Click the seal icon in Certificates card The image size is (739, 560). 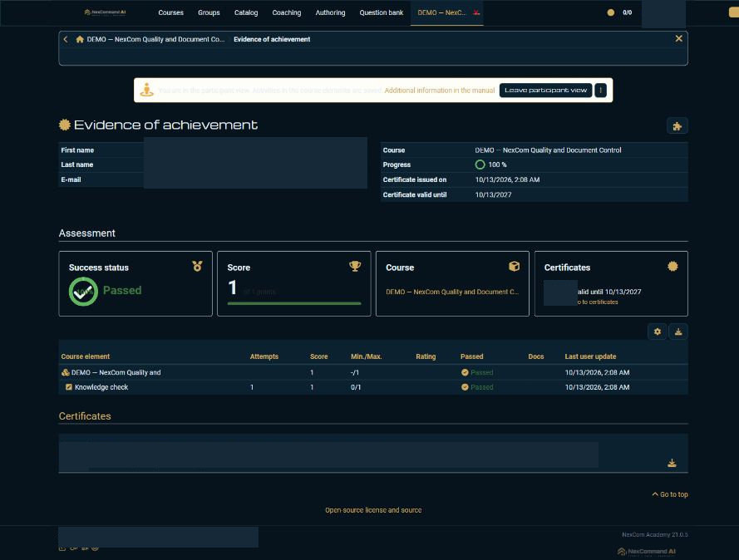click(x=672, y=266)
